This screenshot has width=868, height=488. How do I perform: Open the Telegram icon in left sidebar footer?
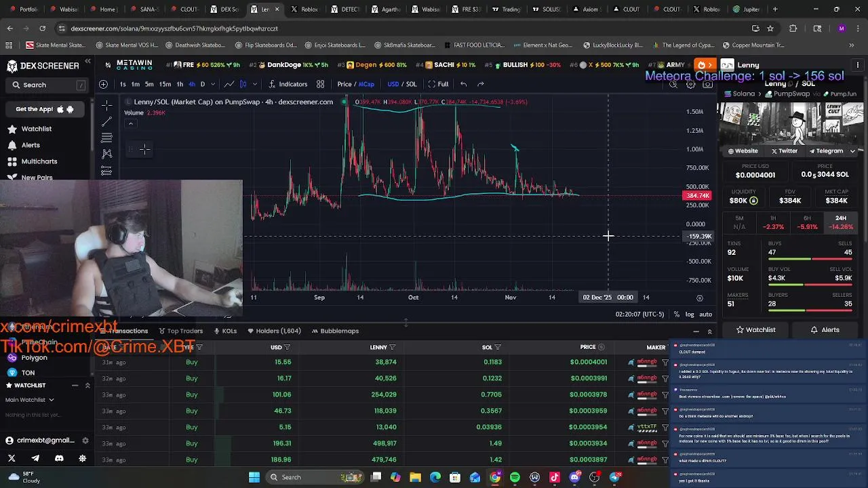(x=35, y=458)
